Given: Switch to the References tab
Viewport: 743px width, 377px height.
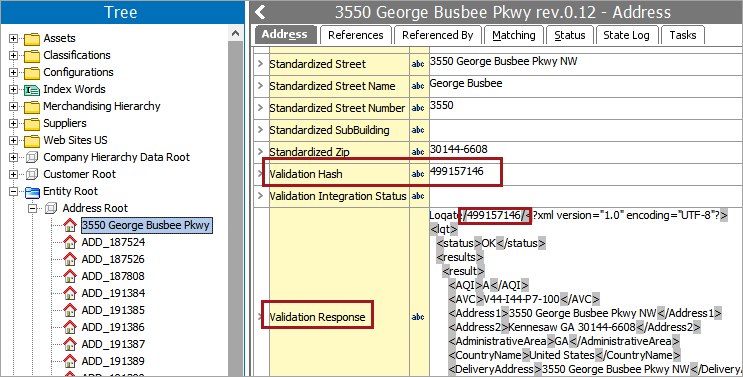Looking at the screenshot, I should pyautogui.click(x=355, y=35).
